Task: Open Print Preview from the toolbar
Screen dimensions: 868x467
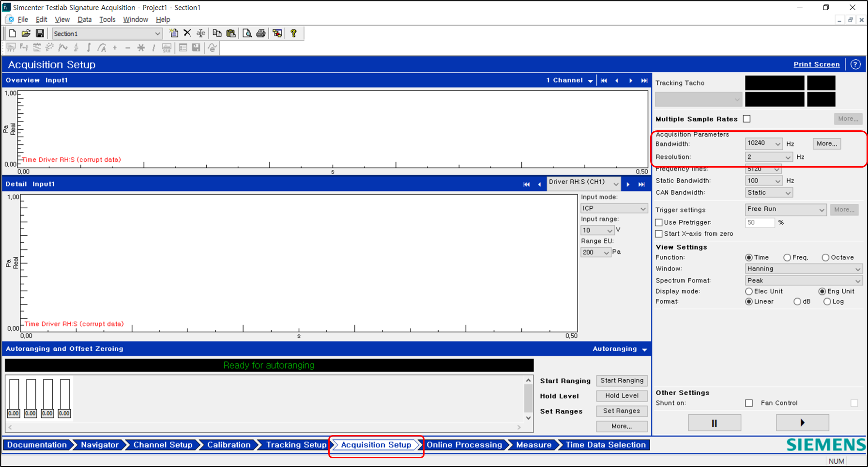Action: (x=247, y=33)
